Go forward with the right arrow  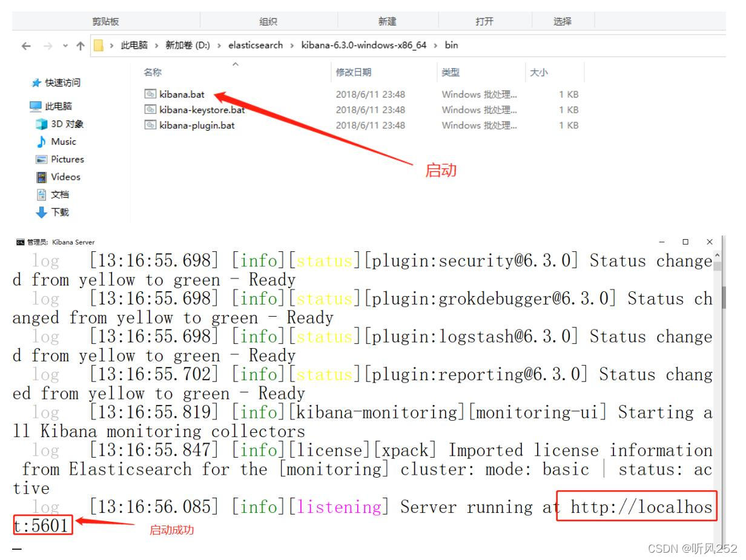pos(47,45)
